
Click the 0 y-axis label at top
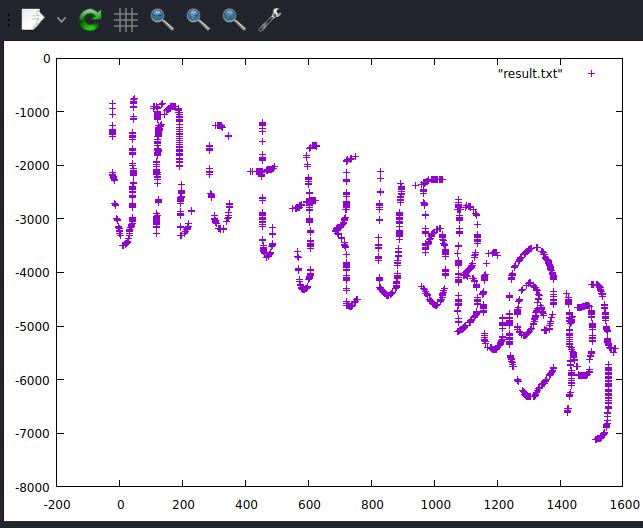tap(46, 59)
